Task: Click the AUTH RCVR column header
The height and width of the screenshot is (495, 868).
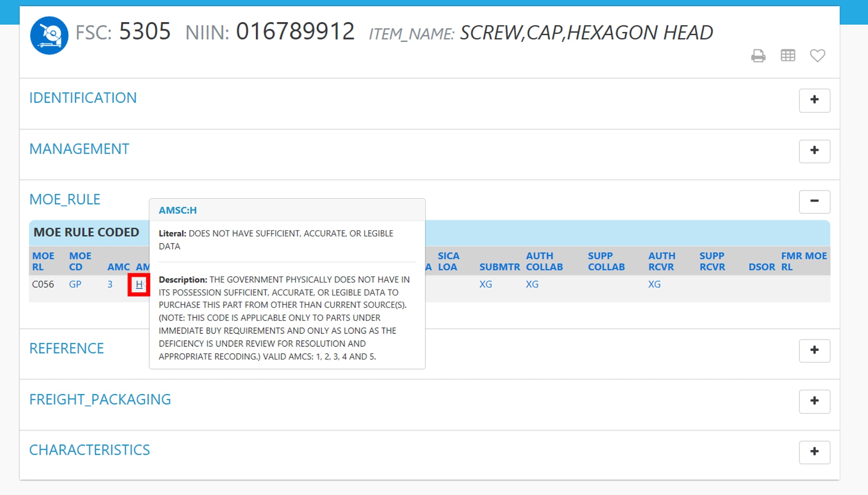Action: click(661, 261)
